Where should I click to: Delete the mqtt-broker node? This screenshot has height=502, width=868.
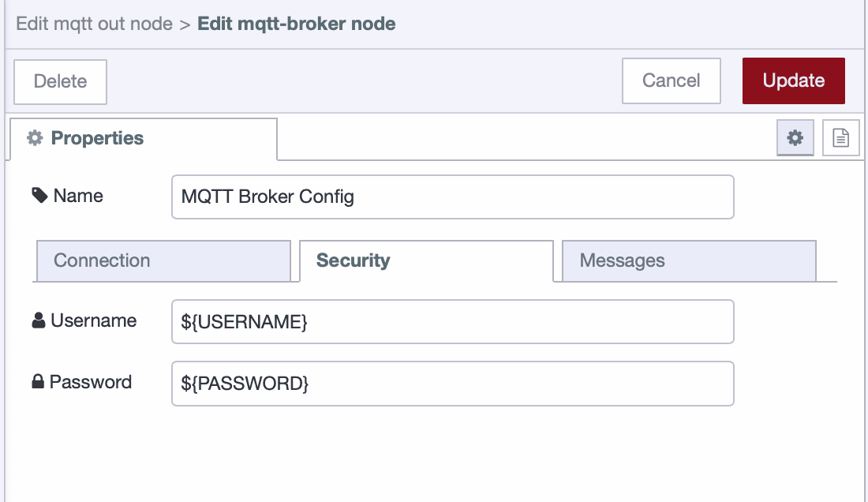click(x=60, y=81)
